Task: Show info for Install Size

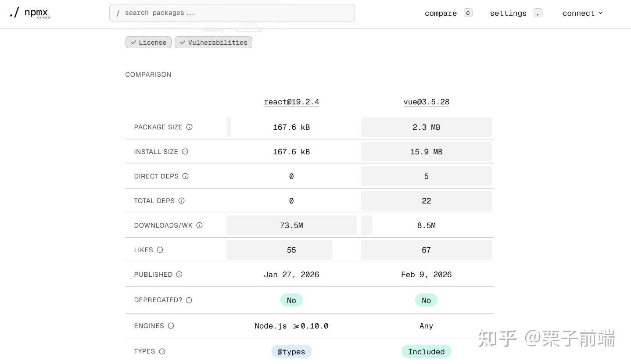Action: [185, 152]
